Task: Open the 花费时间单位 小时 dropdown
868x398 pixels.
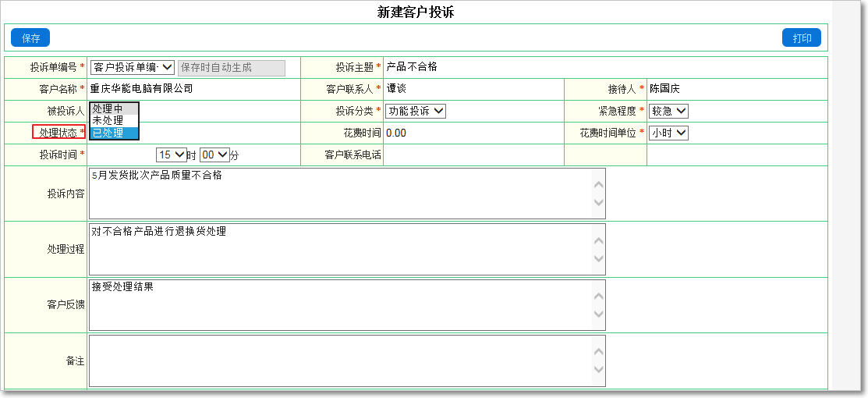Action: pyautogui.click(x=668, y=133)
